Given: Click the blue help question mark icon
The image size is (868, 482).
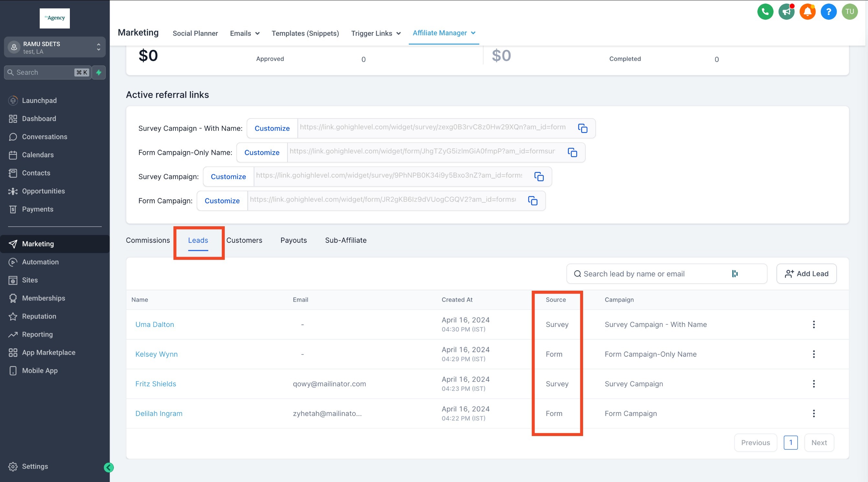Looking at the screenshot, I should [828, 12].
